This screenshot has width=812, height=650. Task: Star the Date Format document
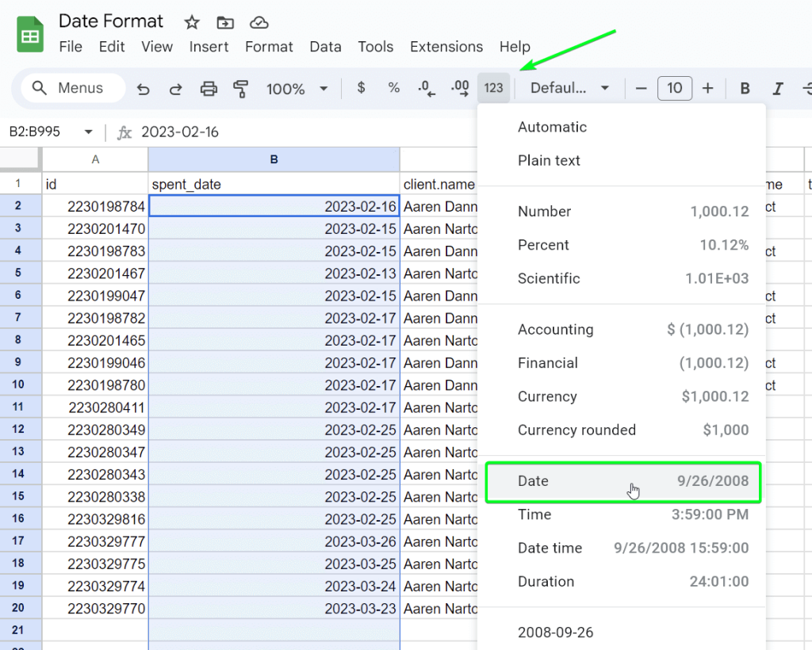coord(192,22)
